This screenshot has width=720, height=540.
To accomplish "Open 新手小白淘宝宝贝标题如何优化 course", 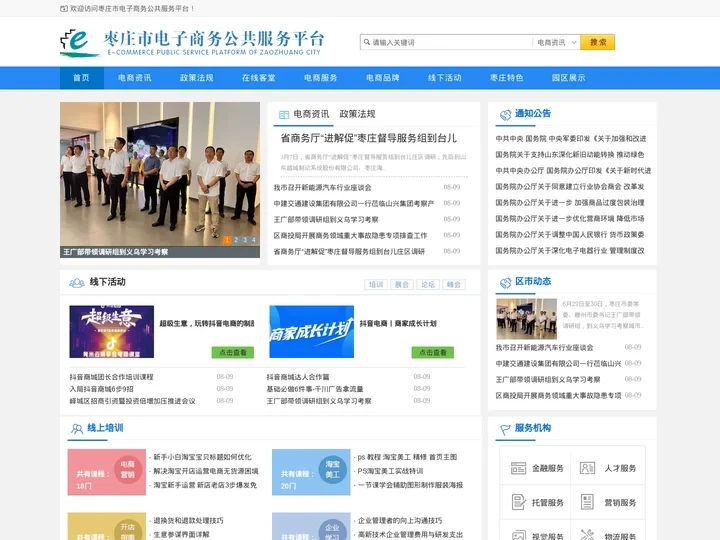I will pyautogui.click(x=202, y=457).
